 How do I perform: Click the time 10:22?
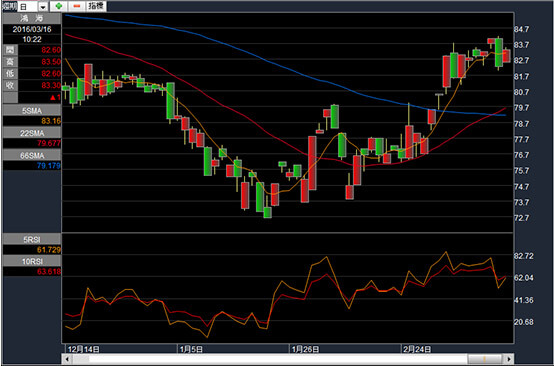pyautogui.click(x=32, y=39)
